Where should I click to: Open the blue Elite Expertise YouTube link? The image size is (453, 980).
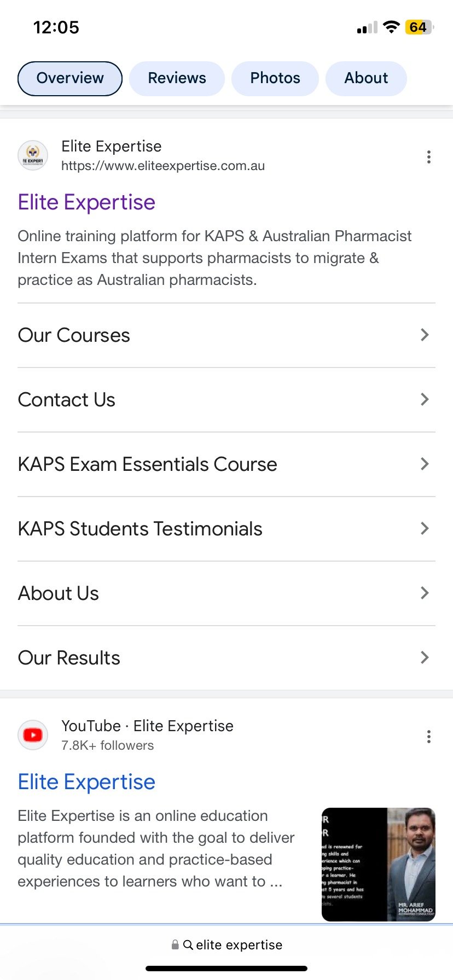pyautogui.click(x=86, y=782)
